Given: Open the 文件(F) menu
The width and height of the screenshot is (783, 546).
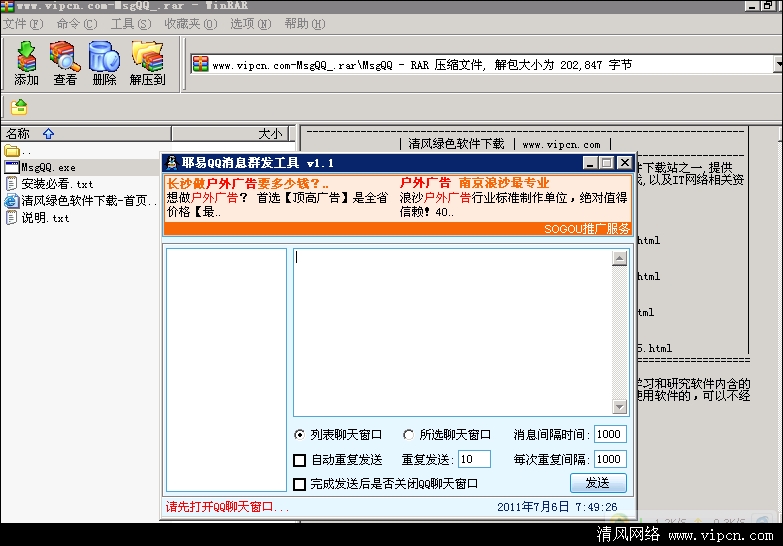Looking at the screenshot, I should click(x=23, y=24).
